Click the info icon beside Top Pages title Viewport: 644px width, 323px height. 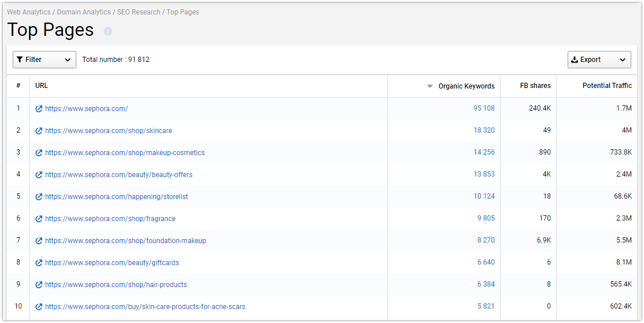(x=108, y=31)
